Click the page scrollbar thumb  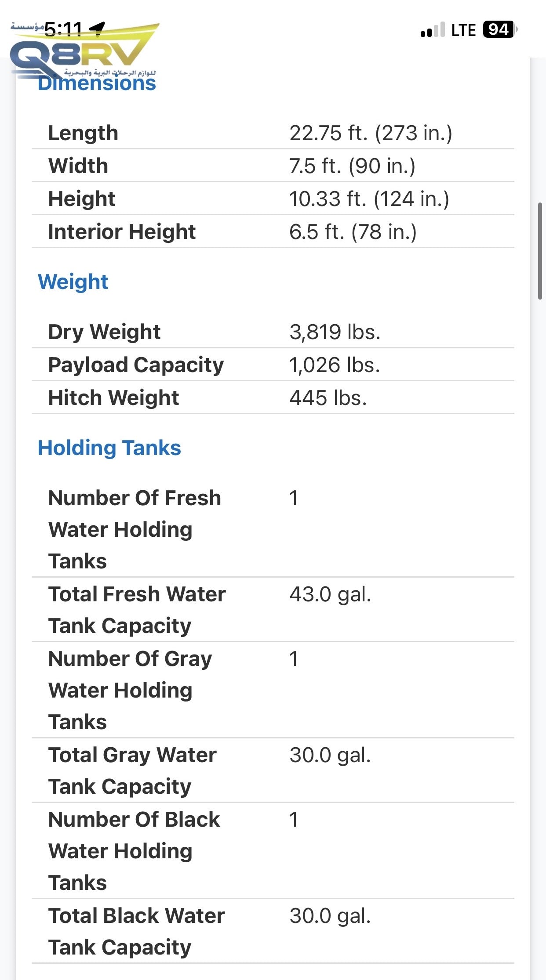click(540, 250)
